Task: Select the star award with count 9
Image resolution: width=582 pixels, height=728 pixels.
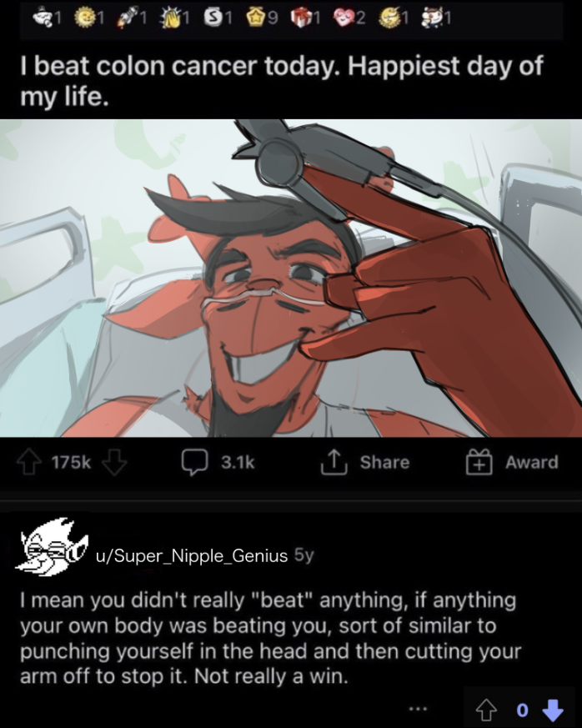Action: click(256, 18)
